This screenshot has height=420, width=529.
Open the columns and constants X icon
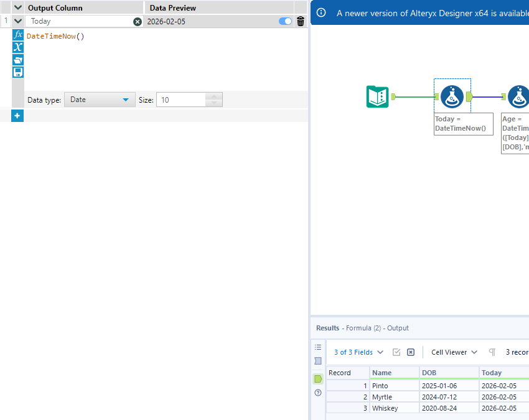coord(18,47)
